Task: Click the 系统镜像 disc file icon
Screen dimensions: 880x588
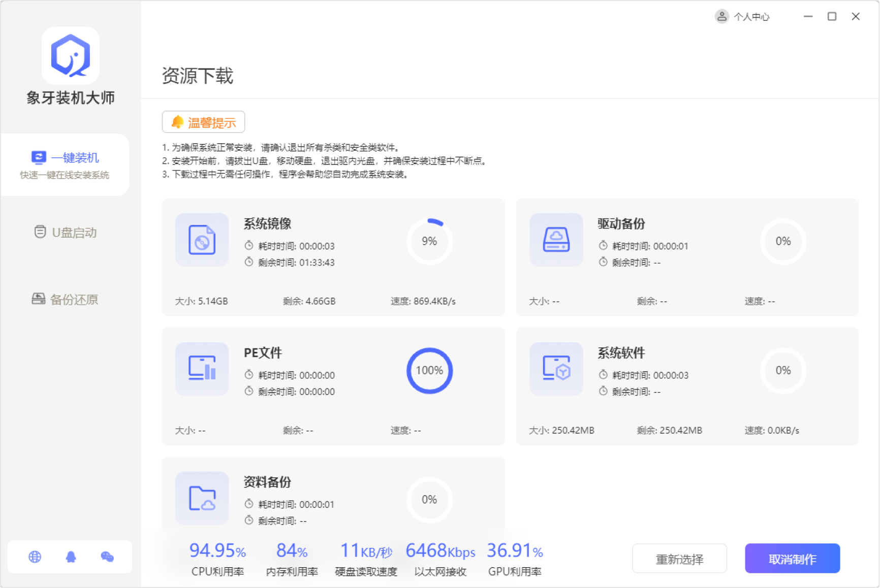Action: [202, 240]
